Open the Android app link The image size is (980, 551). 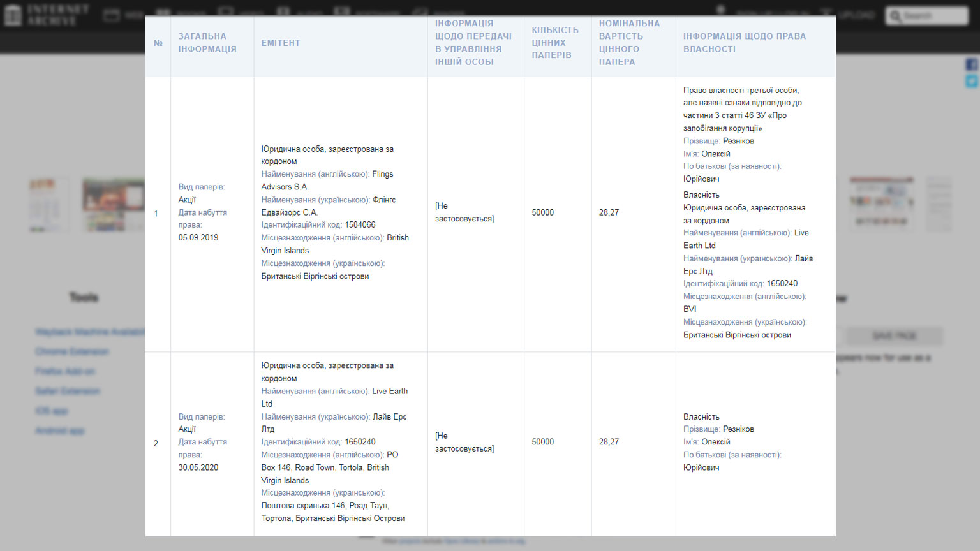tap(60, 430)
